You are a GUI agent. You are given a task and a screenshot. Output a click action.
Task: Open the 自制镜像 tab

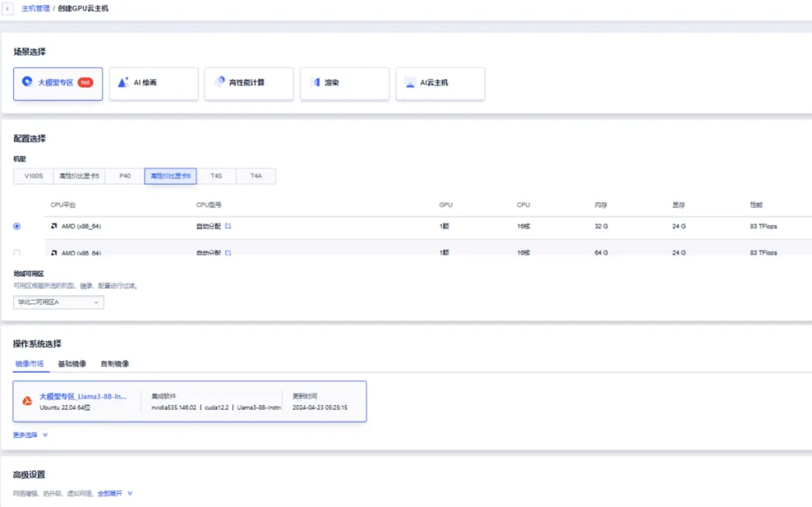114,363
